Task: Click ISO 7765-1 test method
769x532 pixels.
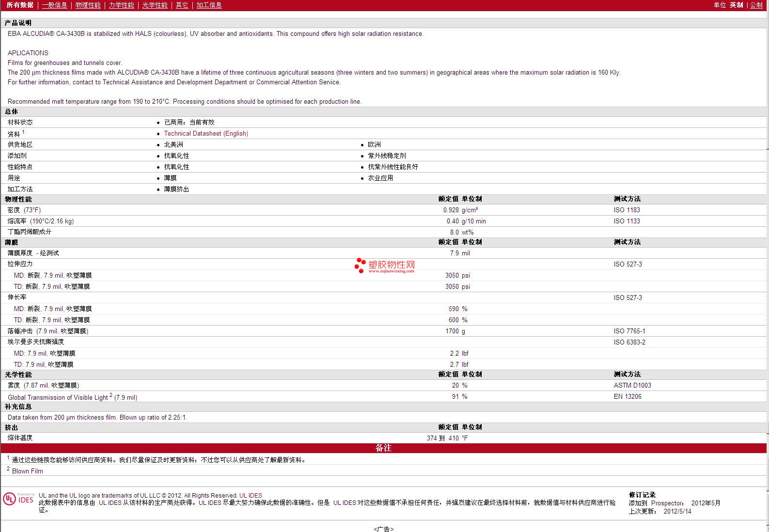Action: (x=629, y=331)
